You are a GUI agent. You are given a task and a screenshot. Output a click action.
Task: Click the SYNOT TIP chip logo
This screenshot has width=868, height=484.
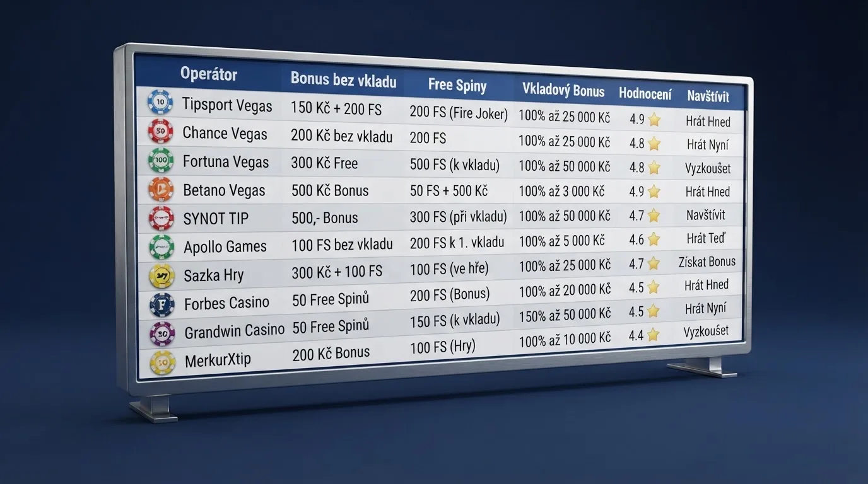161,218
